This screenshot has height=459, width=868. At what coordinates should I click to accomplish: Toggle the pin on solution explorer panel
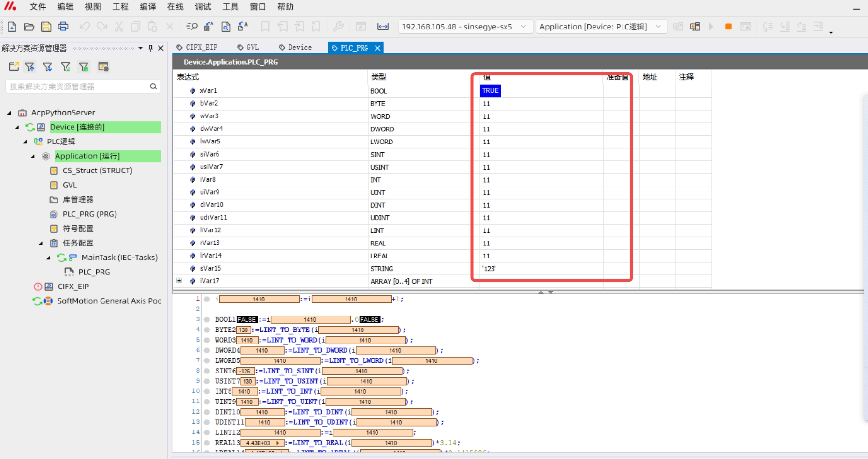click(x=151, y=48)
